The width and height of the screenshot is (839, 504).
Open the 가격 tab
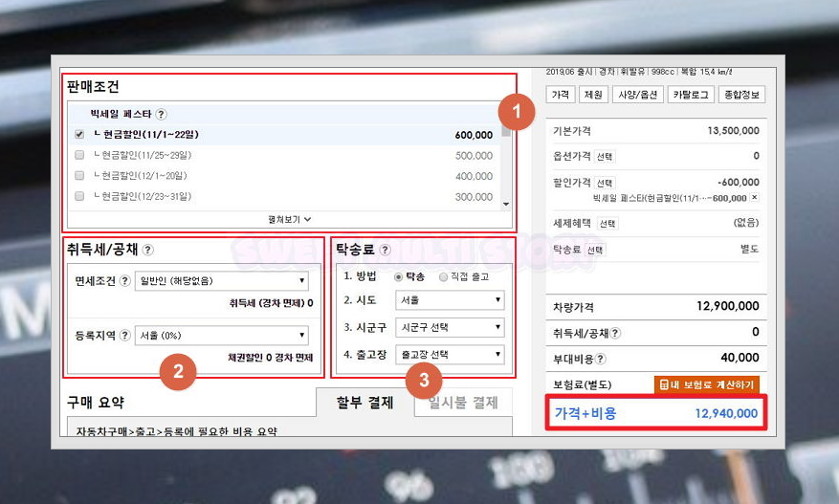561,95
